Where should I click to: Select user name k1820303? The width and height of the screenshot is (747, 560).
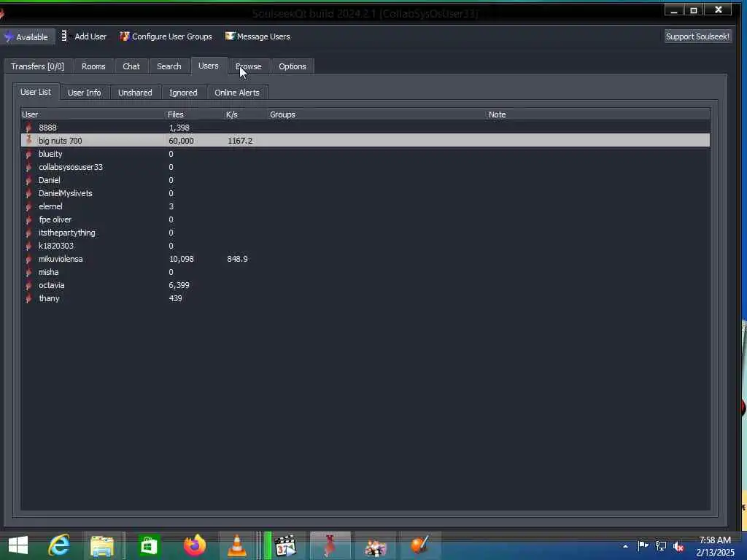(x=56, y=246)
